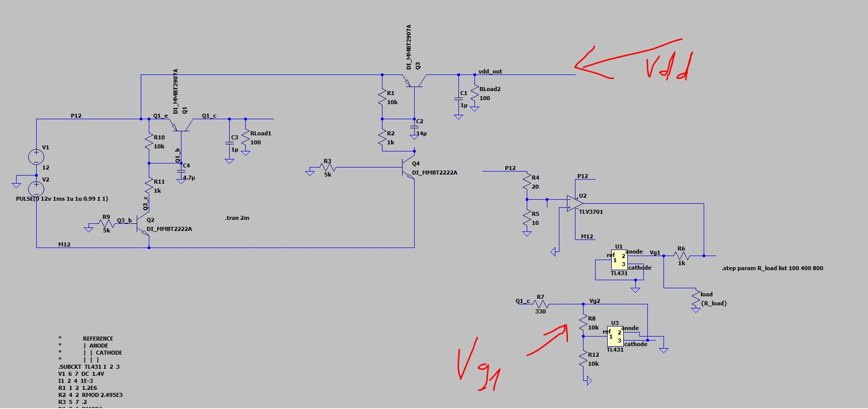Click the typed Vg1 net label beside R6
This screenshot has width=868, height=409.
(x=655, y=253)
